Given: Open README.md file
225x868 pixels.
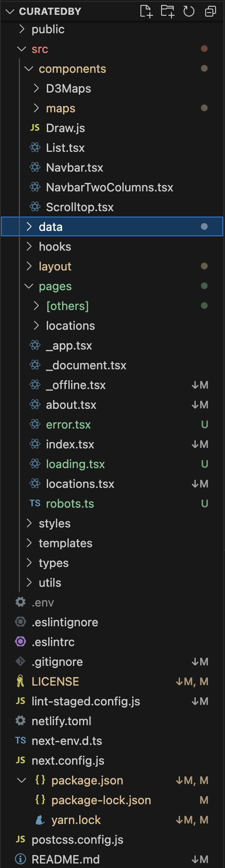Looking at the screenshot, I should tap(112, 859).
